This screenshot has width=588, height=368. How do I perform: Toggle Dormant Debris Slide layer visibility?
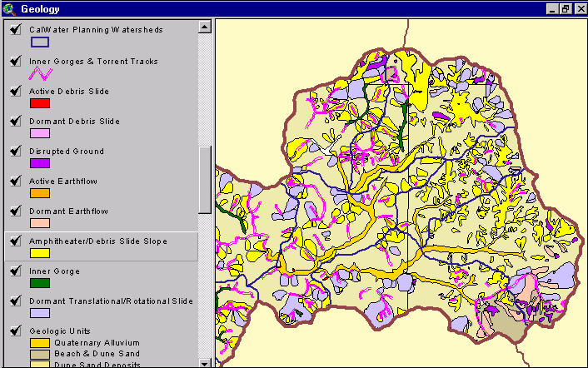click(15, 121)
